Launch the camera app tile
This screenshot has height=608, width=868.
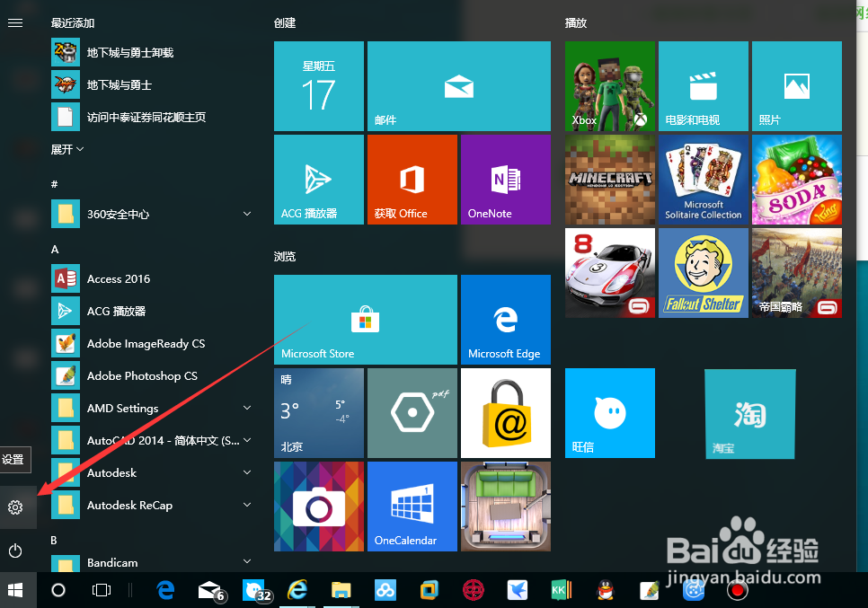coord(319,507)
